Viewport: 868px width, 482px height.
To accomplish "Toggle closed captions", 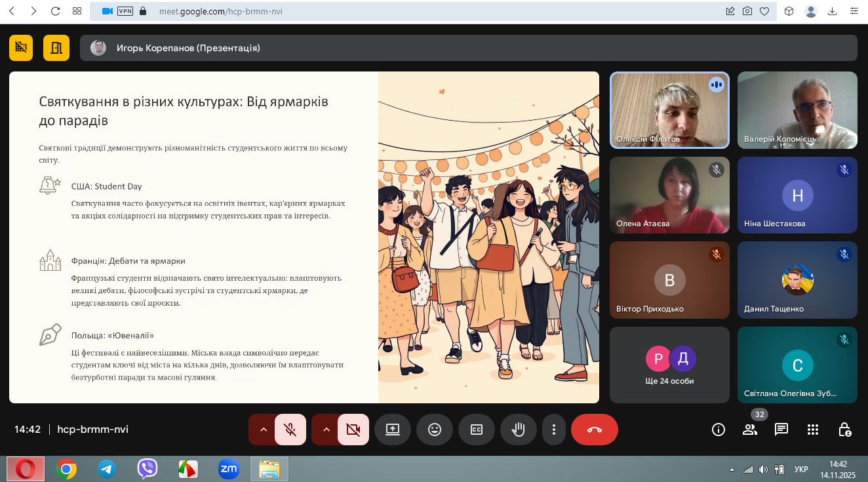I will [476, 430].
